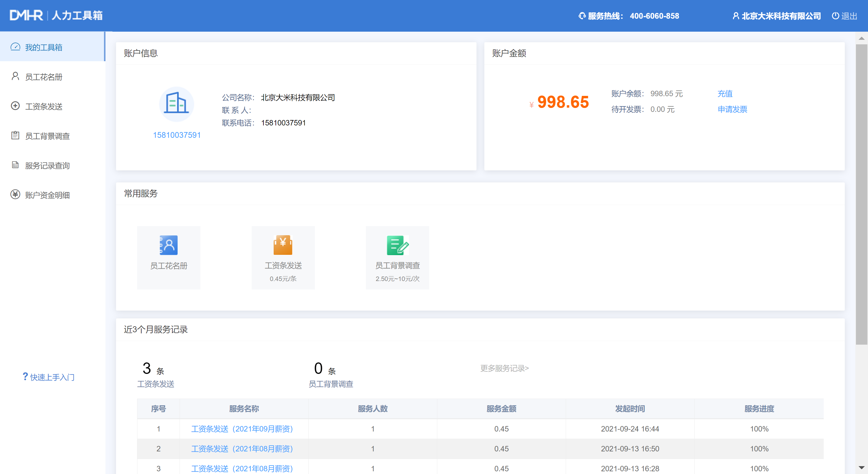The image size is (868, 474).
Task: Click the 工资条发送 0.45元/条 service card label
Action: pyautogui.click(x=283, y=265)
